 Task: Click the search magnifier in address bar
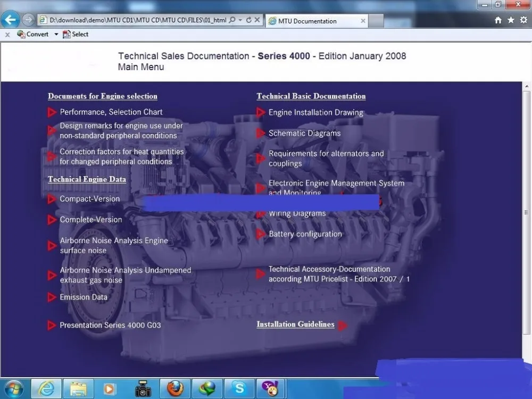(232, 20)
